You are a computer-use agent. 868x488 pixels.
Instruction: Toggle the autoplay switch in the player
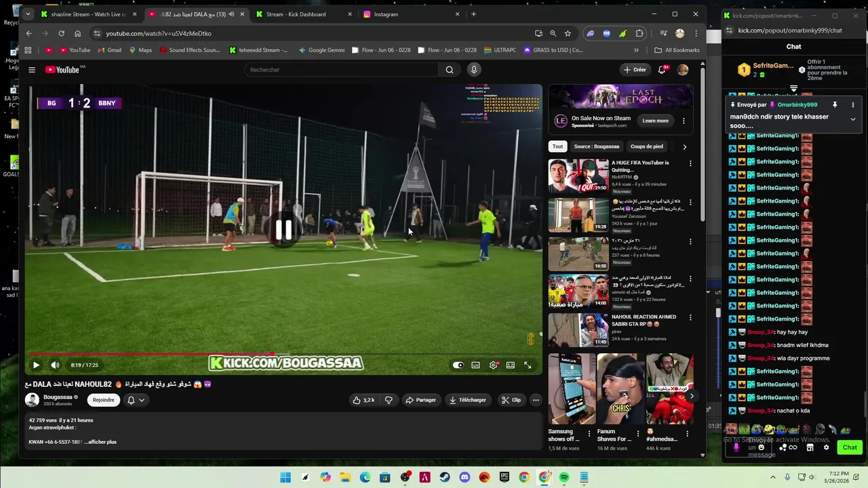[458, 365]
